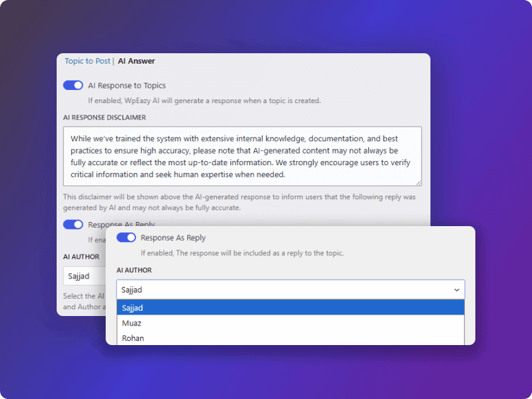This screenshot has width=532, height=399.
Task: Choose Muaz from the author list
Action: point(131,323)
